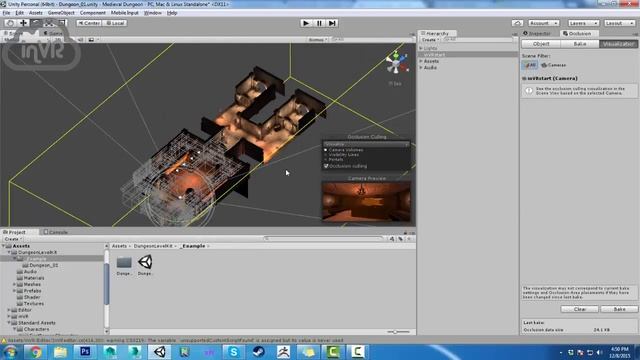Open the Window menu
The height and width of the screenshot is (360, 640).
click(152, 13)
